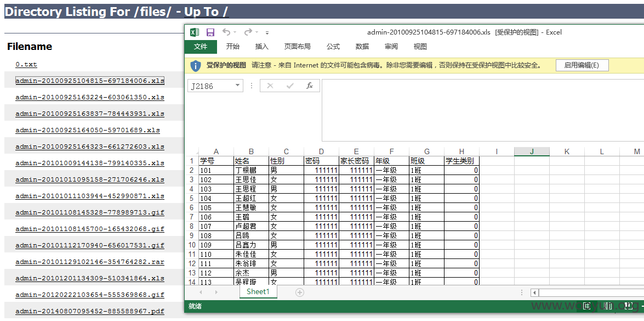
Task: Select the Sheet1 worksheet tab
Action: tap(258, 292)
